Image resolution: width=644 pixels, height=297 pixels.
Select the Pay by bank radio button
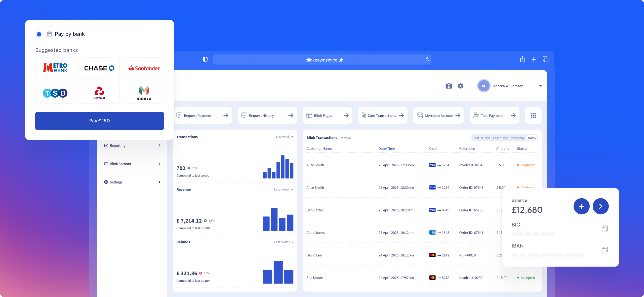coord(39,34)
